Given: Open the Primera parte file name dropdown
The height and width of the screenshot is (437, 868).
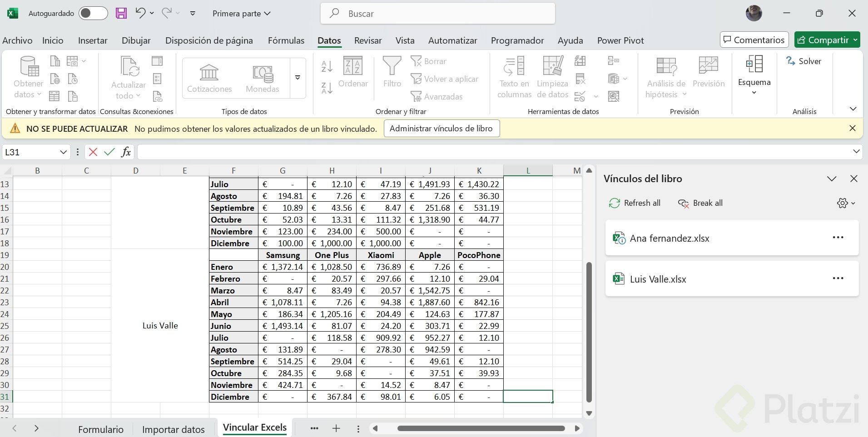Looking at the screenshot, I should [242, 14].
